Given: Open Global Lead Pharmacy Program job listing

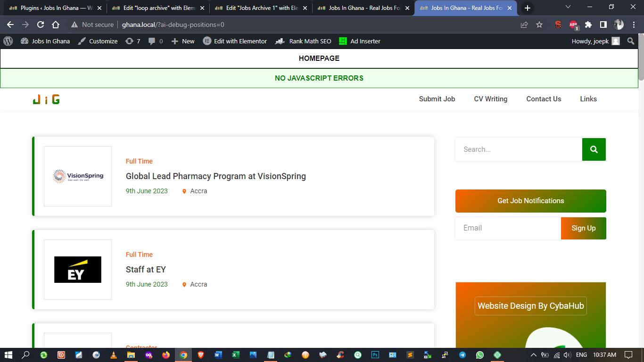Looking at the screenshot, I should (x=216, y=176).
